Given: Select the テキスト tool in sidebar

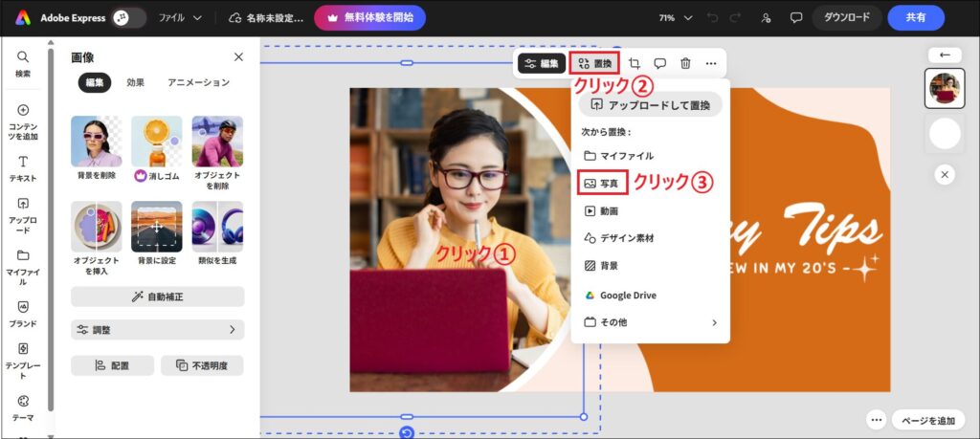Looking at the screenshot, I should click(x=23, y=168).
